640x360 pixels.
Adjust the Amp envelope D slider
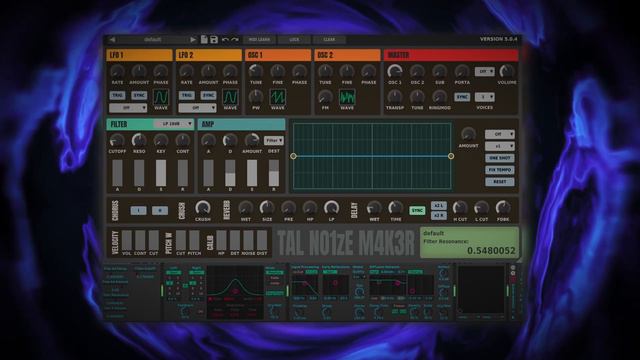[x=230, y=173]
